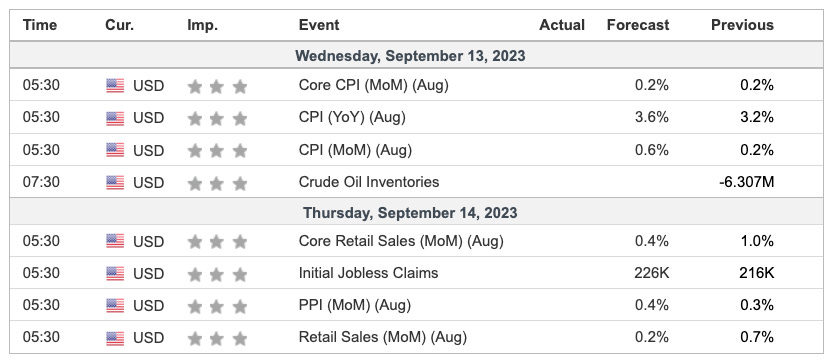832x360 pixels.
Task: Click the Forecast column header
Action: click(638, 25)
